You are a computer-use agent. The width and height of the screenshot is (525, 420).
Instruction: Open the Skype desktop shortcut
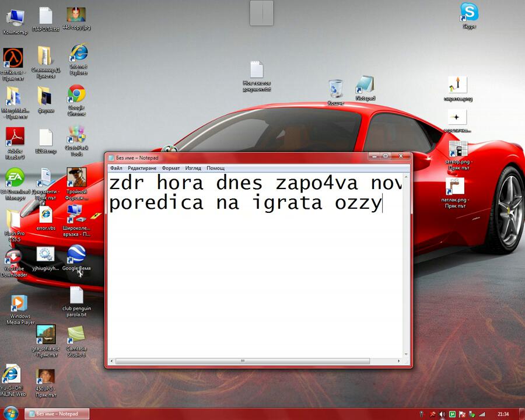coord(469,13)
